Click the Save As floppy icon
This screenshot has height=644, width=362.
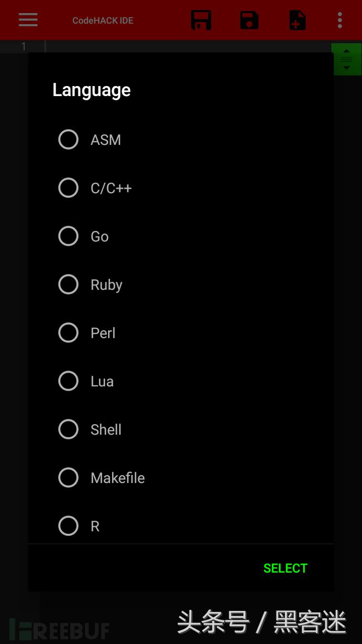pyautogui.click(x=201, y=20)
